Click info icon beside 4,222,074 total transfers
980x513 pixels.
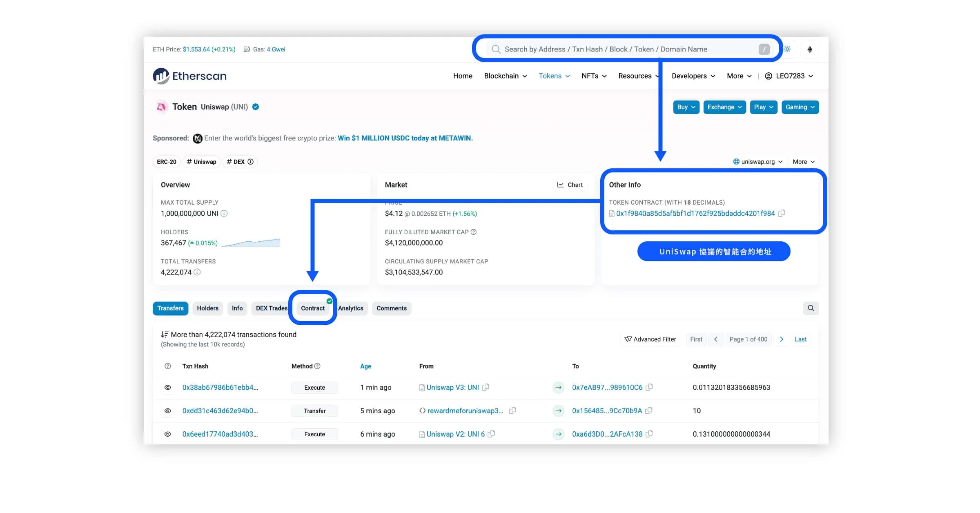coord(197,272)
